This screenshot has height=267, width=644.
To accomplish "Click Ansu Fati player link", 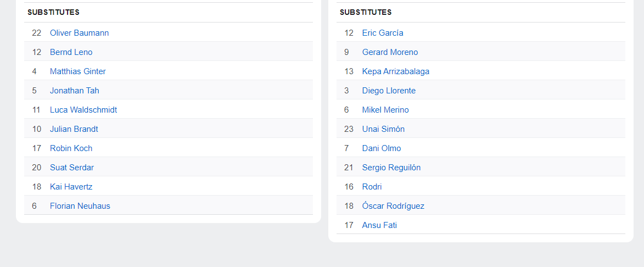I will click(379, 225).
